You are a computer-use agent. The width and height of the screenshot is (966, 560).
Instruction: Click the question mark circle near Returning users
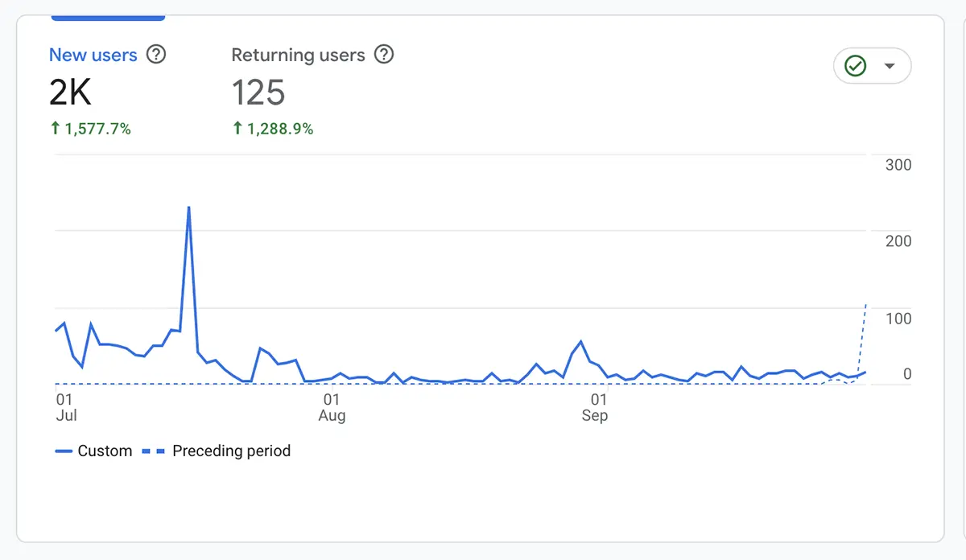click(x=385, y=55)
